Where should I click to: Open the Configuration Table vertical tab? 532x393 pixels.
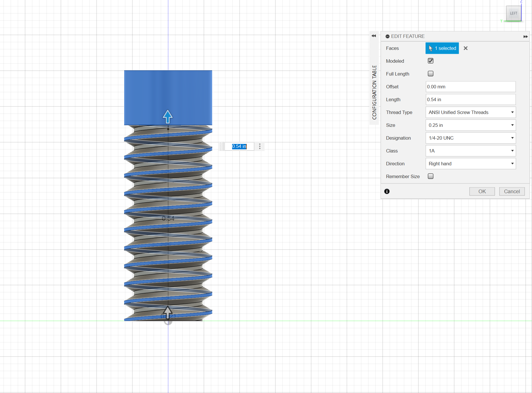[374, 92]
